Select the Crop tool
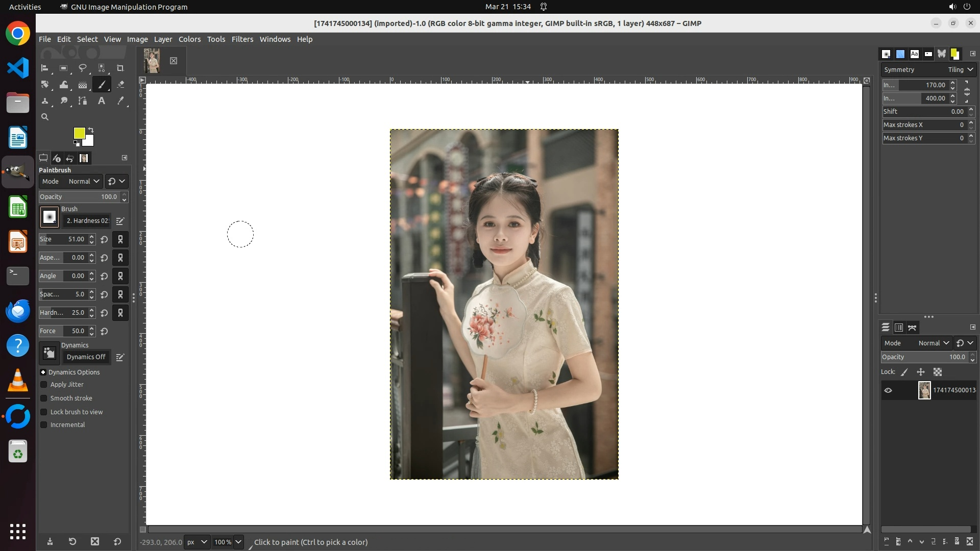980x551 pixels. click(x=120, y=68)
